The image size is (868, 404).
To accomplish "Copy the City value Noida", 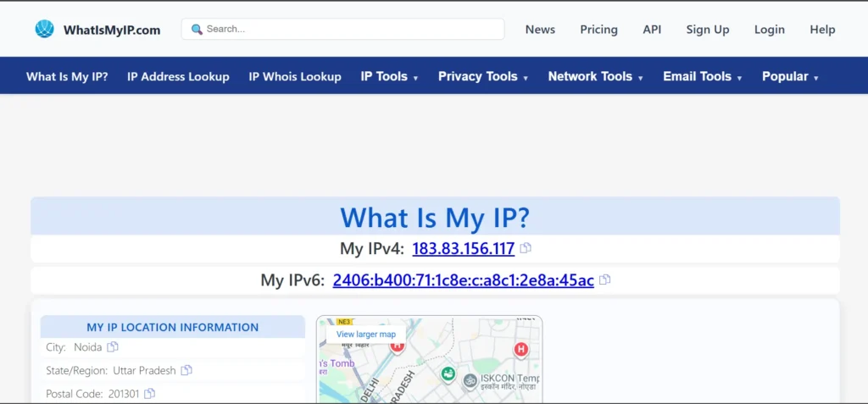I will click(x=113, y=347).
